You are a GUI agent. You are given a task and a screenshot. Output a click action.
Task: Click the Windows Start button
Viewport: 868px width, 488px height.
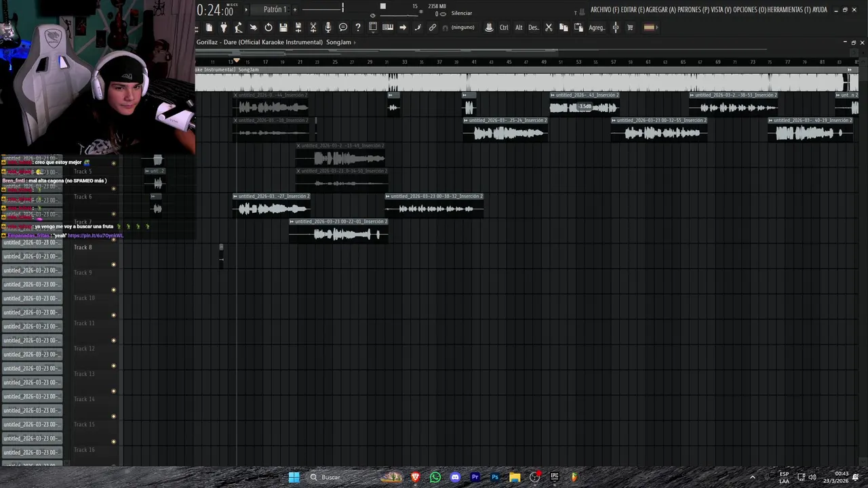tap(294, 477)
